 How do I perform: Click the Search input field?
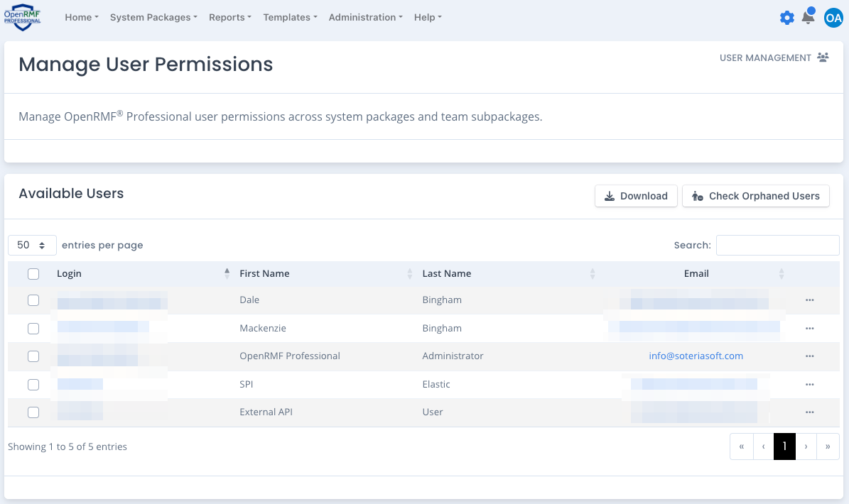[777, 245]
